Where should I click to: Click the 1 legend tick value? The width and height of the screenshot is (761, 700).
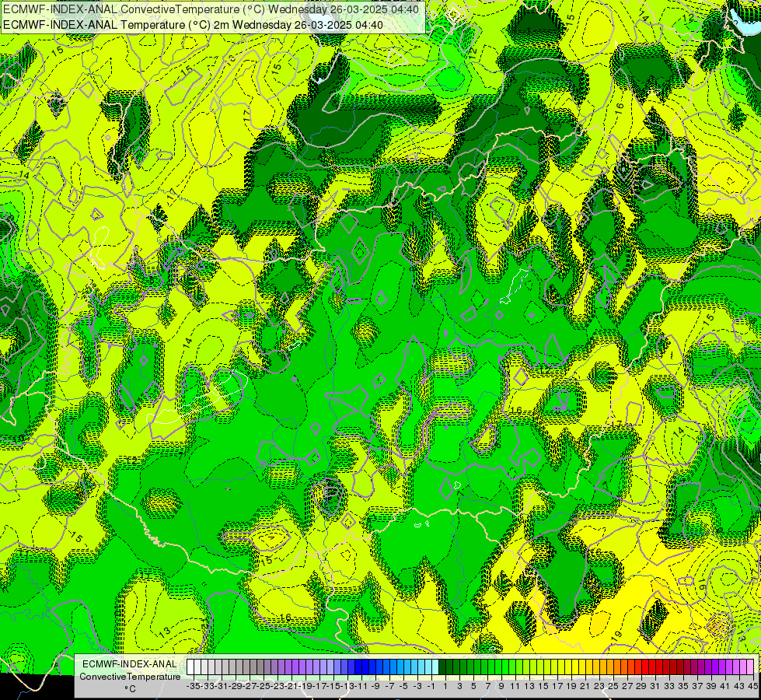[445, 686]
